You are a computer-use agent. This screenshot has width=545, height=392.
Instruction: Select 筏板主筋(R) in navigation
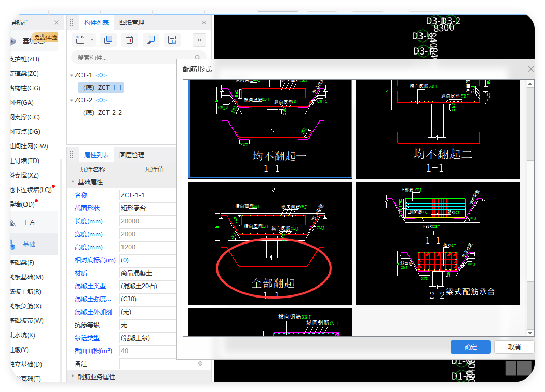26,292
